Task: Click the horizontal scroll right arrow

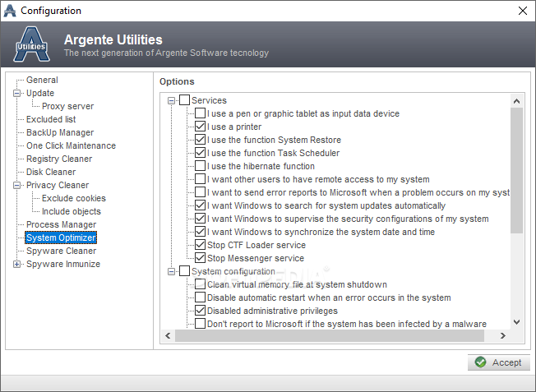Action: 502,335
